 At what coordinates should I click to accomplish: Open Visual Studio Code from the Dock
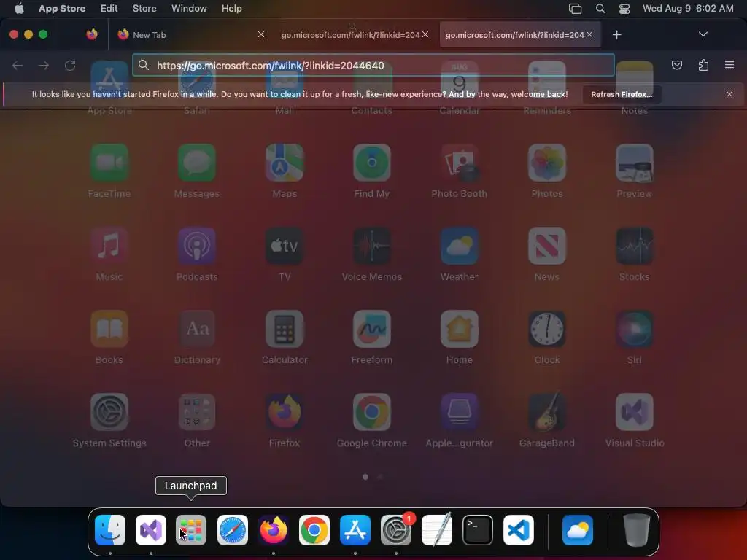click(519, 530)
